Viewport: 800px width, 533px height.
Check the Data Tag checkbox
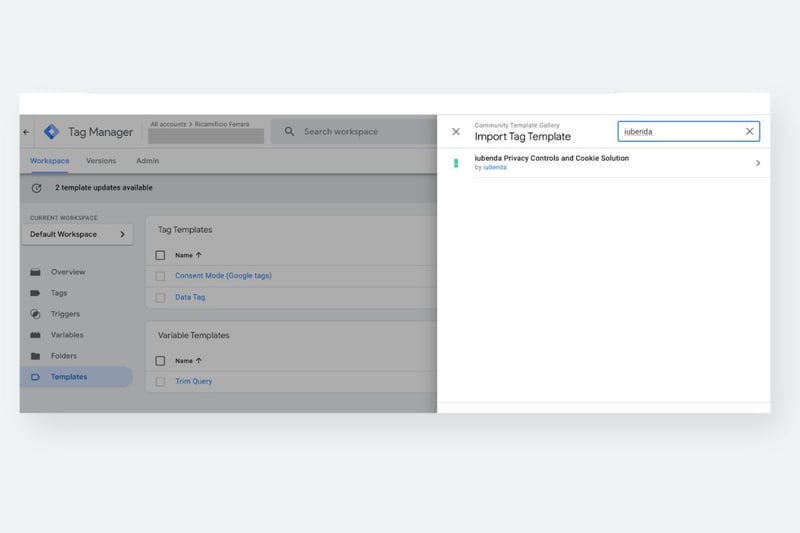coord(160,297)
